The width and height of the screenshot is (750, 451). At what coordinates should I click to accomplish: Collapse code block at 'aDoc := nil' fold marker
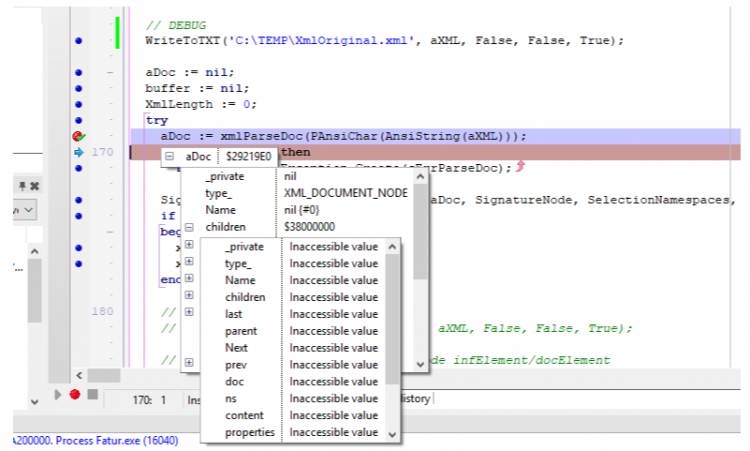(110, 73)
